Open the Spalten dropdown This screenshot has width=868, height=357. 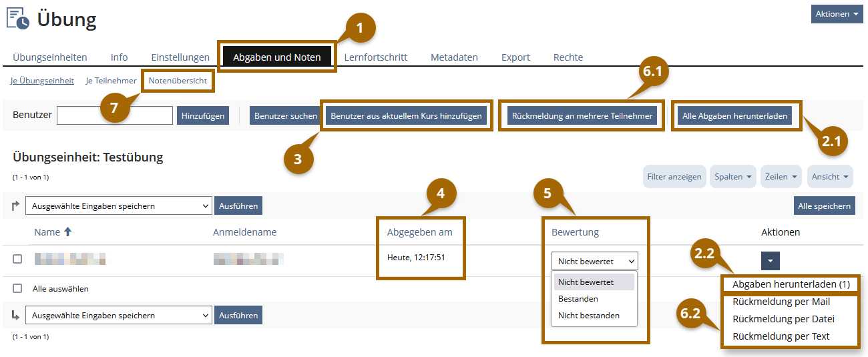click(x=732, y=177)
